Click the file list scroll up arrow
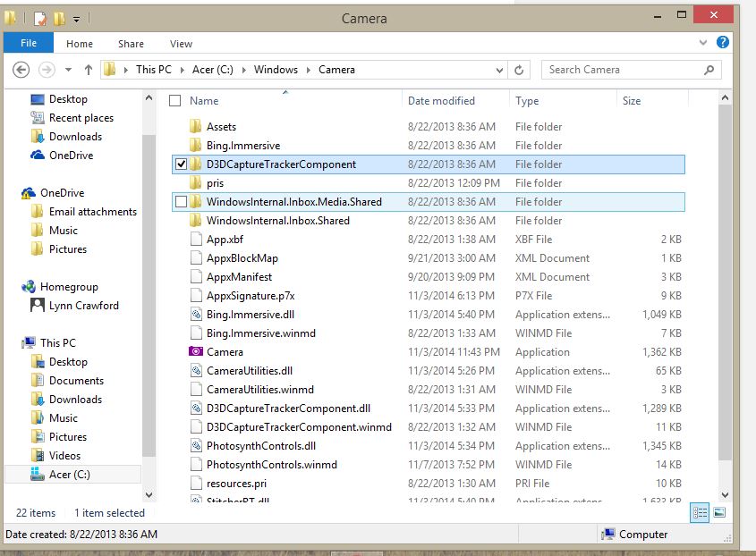The width and height of the screenshot is (756, 556). 725,97
